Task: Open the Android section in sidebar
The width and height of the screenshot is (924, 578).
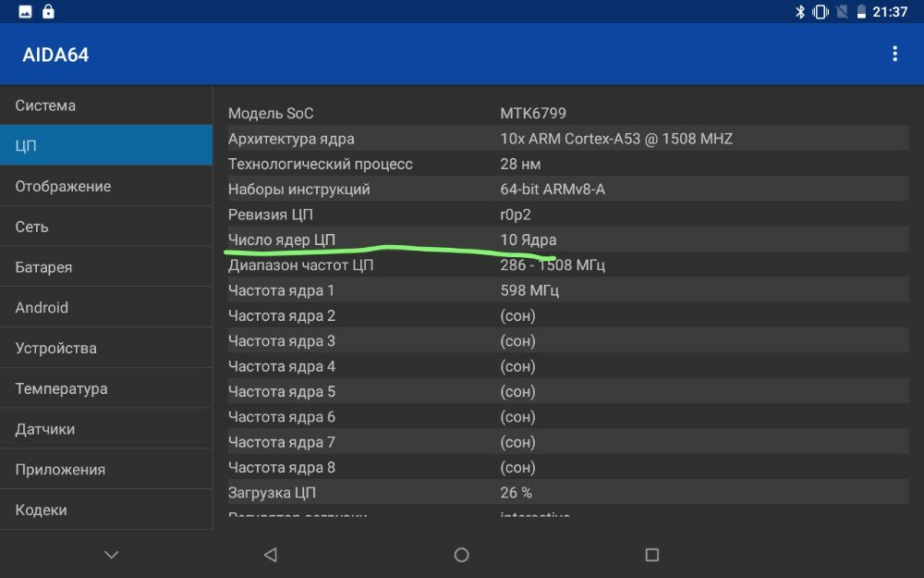Action: 106,307
